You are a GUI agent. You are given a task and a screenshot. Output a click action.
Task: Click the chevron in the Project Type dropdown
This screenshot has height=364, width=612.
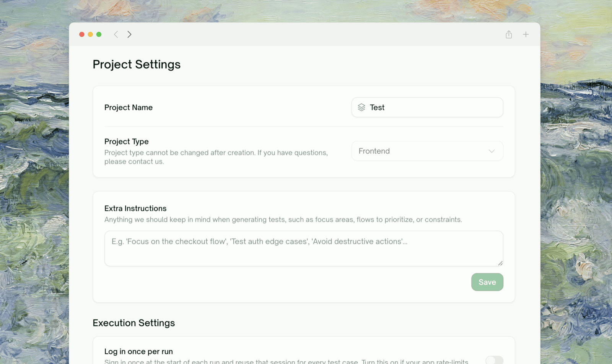(492, 151)
